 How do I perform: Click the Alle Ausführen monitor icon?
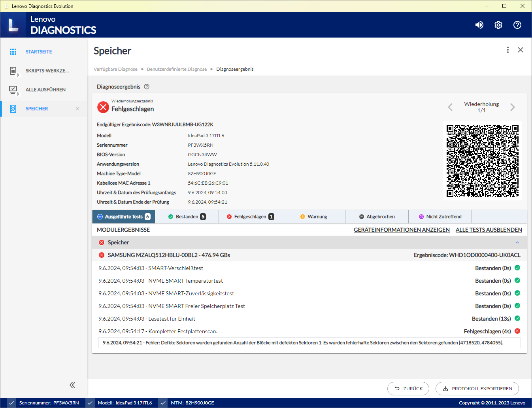click(x=13, y=90)
